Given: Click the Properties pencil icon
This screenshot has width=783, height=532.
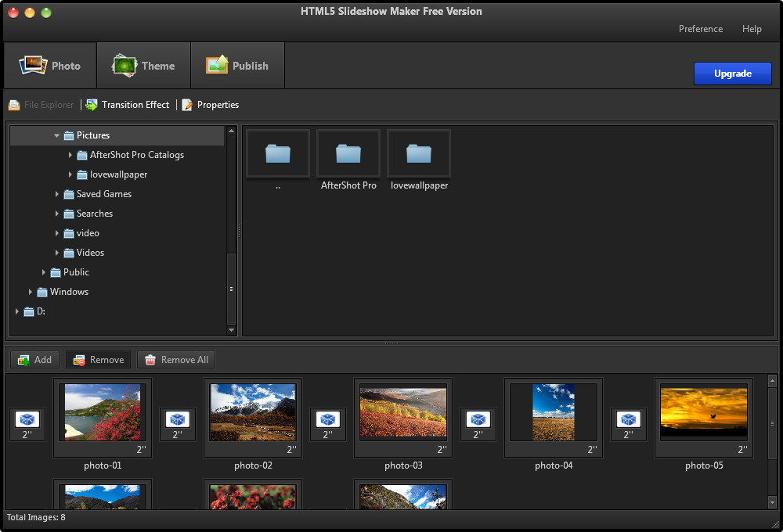Looking at the screenshot, I should click(187, 105).
